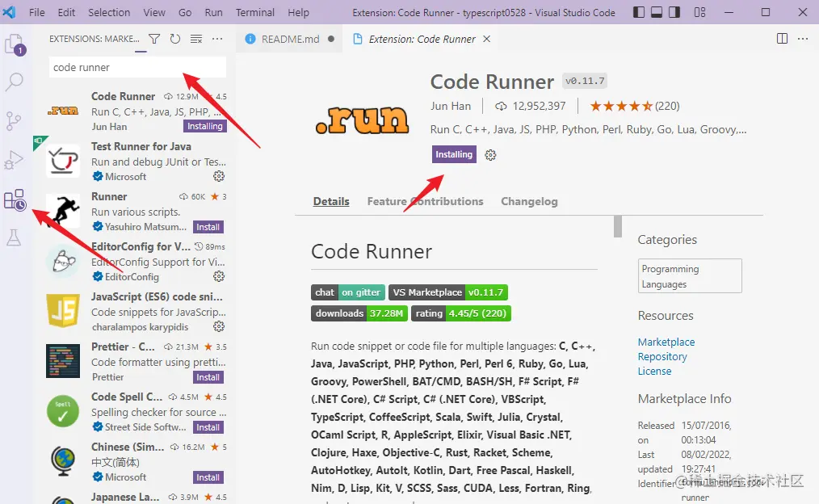Click the VS Marketplace v0.11.7 badge
Screen dimensions: 819x504
448,292
